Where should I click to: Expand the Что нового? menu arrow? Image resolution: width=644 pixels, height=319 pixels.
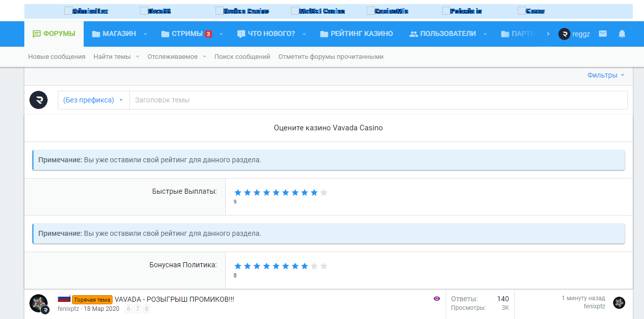[304, 34]
